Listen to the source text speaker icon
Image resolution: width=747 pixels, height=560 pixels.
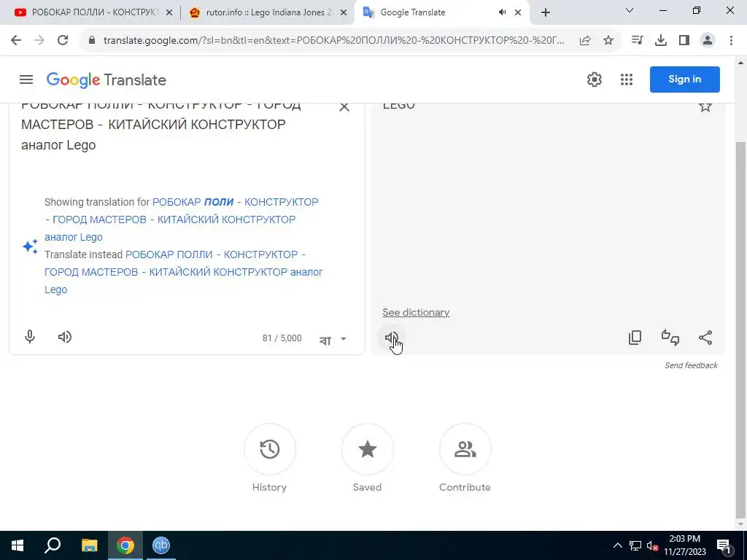[65, 337]
